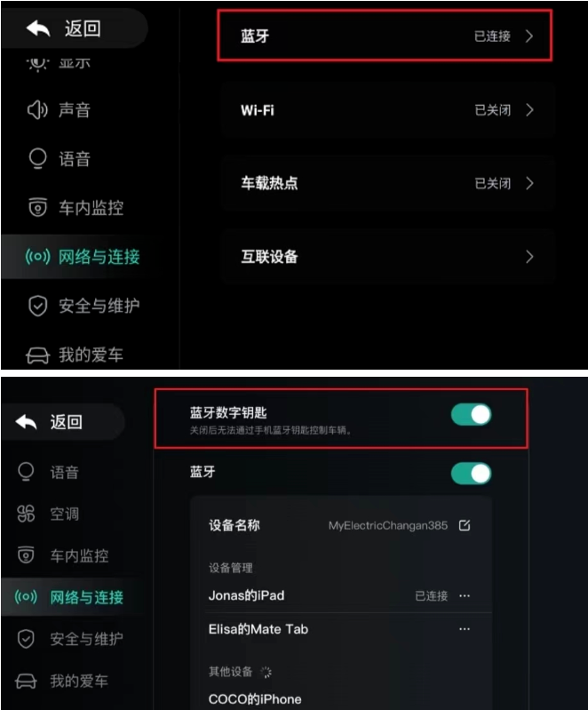Click the in-car monitoring camera icon, top sidebar

[x=37, y=207]
